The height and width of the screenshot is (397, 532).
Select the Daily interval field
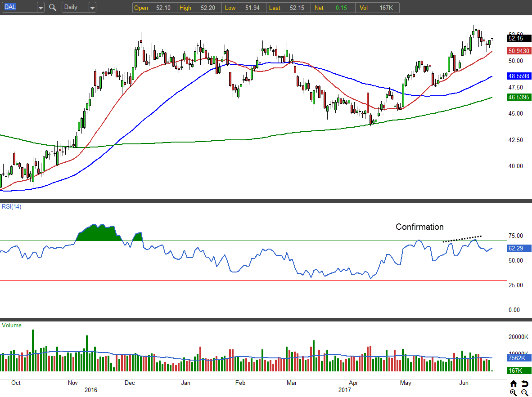pos(75,8)
